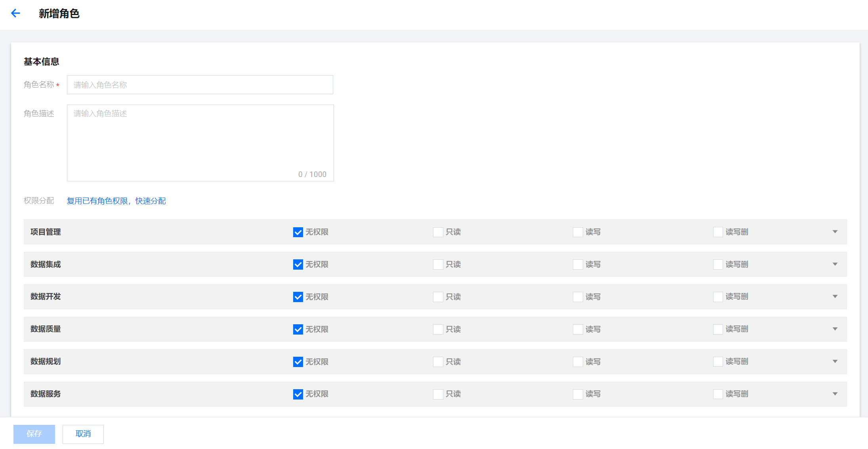Click the 取消 button
The image size is (868, 449).
click(x=83, y=434)
